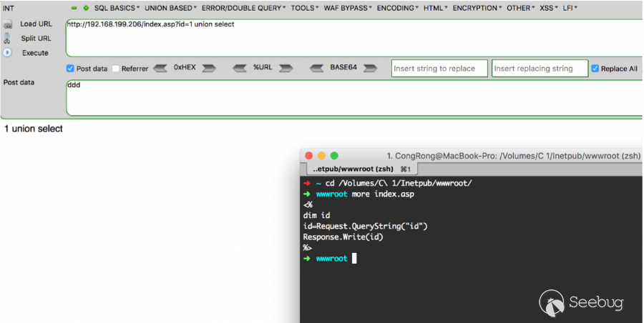Click the green plus icon in HackBar toolbar
The height and width of the screenshot is (323, 644).
(86, 8)
